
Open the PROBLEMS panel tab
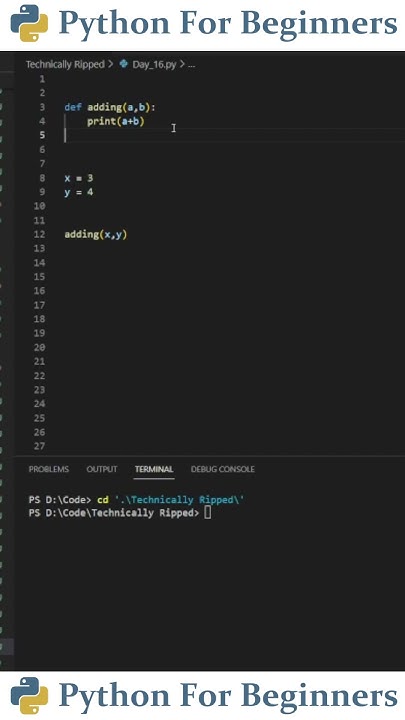point(49,469)
